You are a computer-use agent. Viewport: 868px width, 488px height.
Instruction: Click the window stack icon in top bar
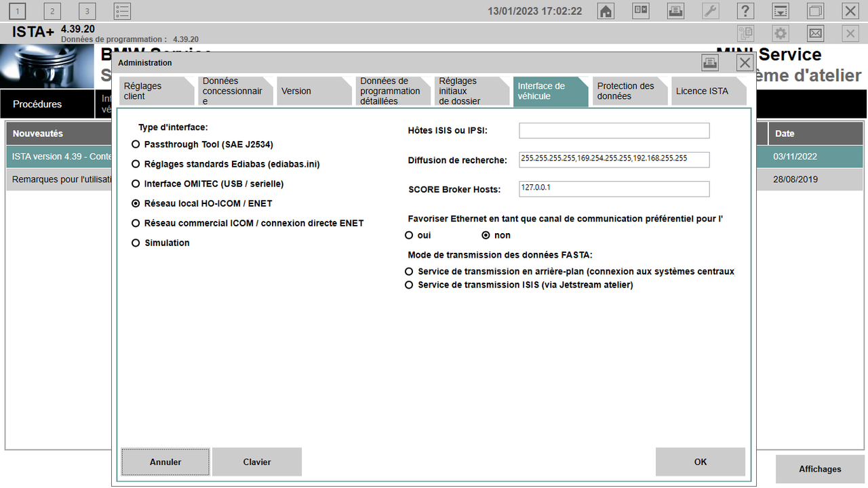(815, 11)
